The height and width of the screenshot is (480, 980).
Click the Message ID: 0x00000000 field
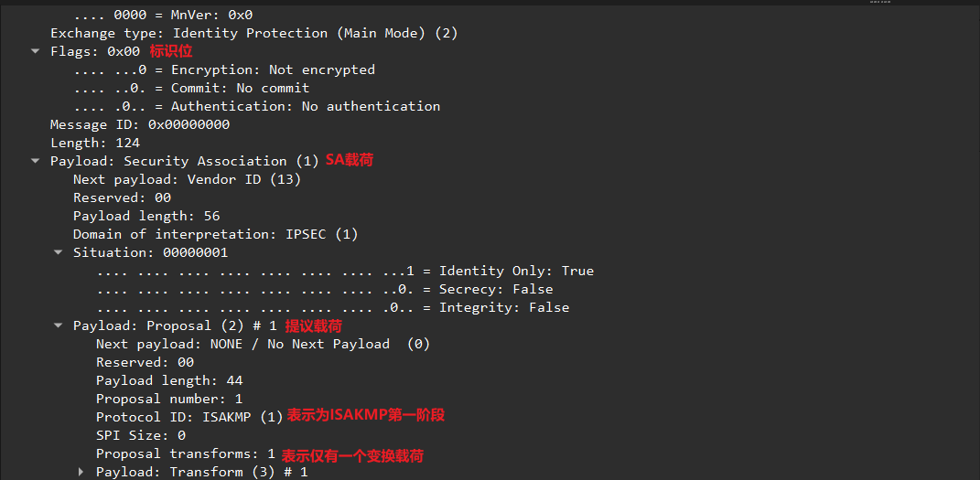click(x=140, y=124)
